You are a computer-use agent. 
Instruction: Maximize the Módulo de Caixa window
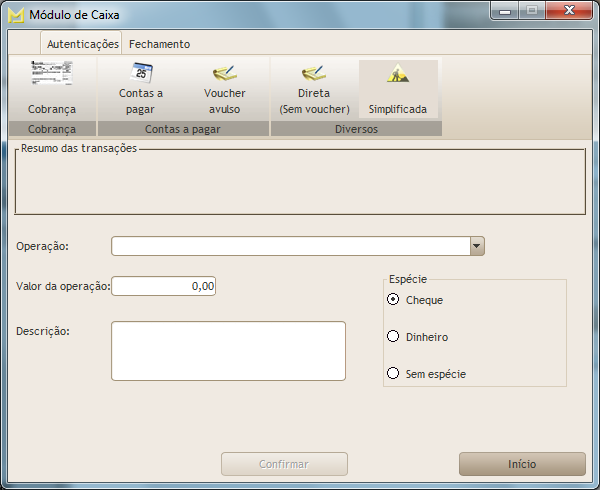pyautogui.click(x=531, y=11)
